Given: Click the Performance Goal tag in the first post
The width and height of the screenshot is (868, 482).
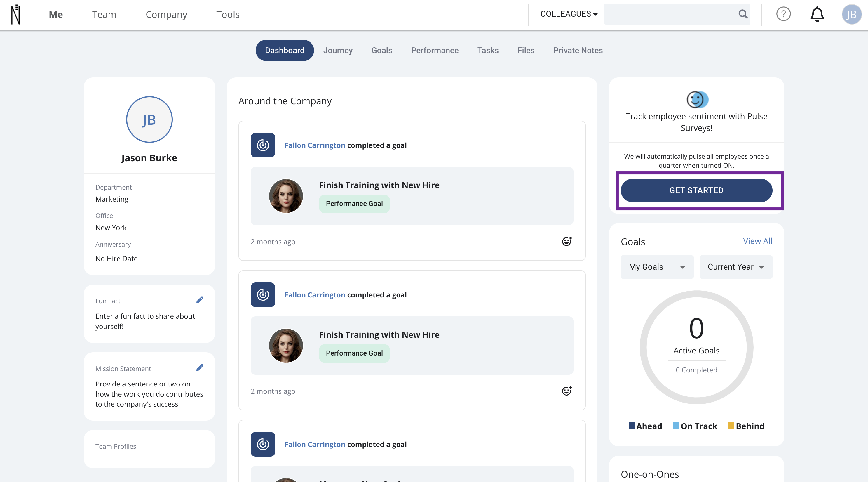Looking at the screenshot, I should pos(354,203).
